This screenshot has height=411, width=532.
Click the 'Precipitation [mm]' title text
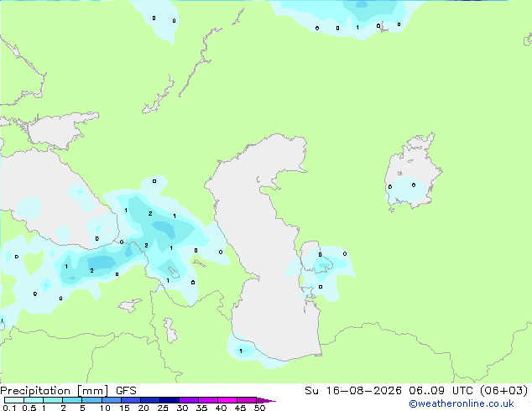pyautogui.click(x=54, y=391)
